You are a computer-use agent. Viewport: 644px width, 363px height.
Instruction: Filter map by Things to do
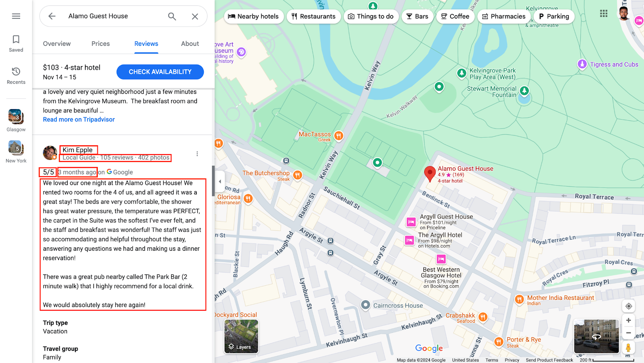pyautogui.click(x=371, y=16)
